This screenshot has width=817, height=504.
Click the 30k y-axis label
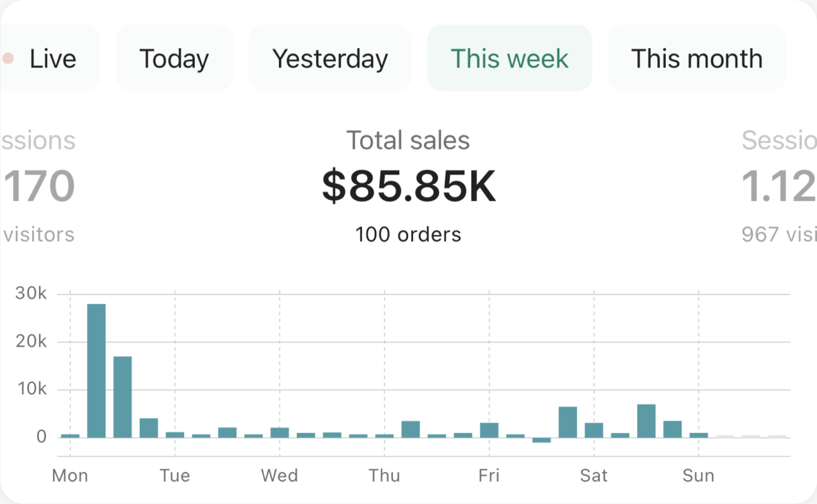click(x=31, y=293)
